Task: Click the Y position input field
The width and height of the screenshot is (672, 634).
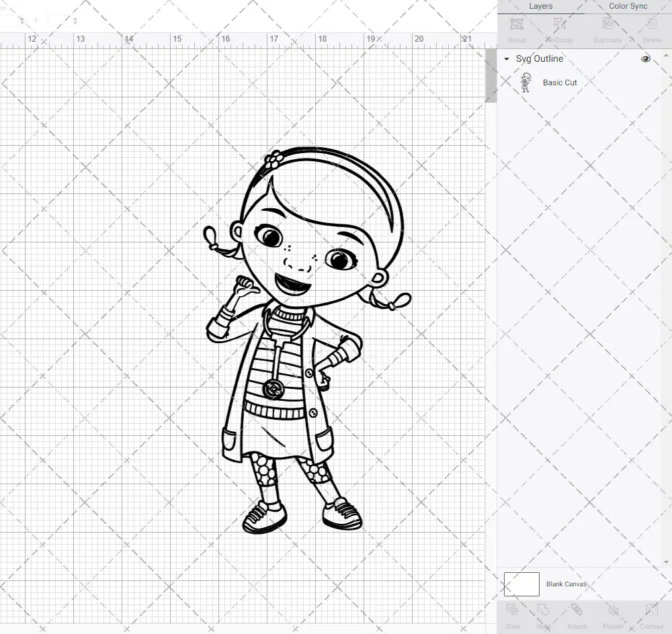Action: pyautogui.click(x=57, y=20)
